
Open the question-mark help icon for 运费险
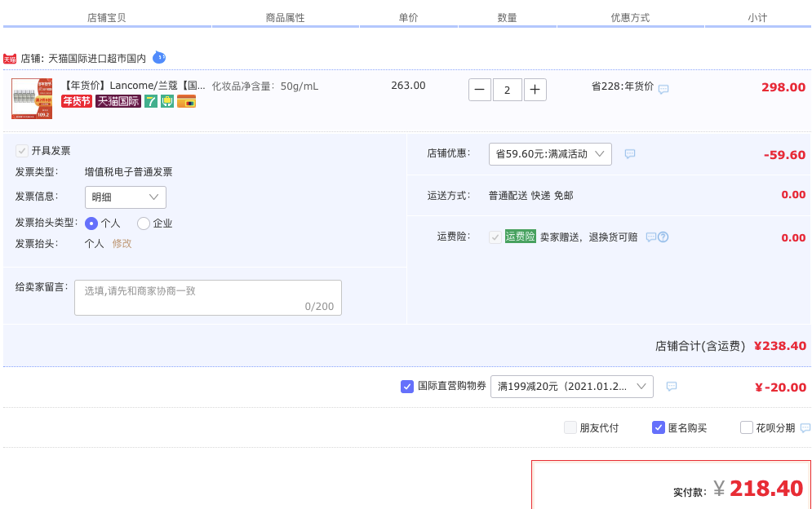(663, 237)
